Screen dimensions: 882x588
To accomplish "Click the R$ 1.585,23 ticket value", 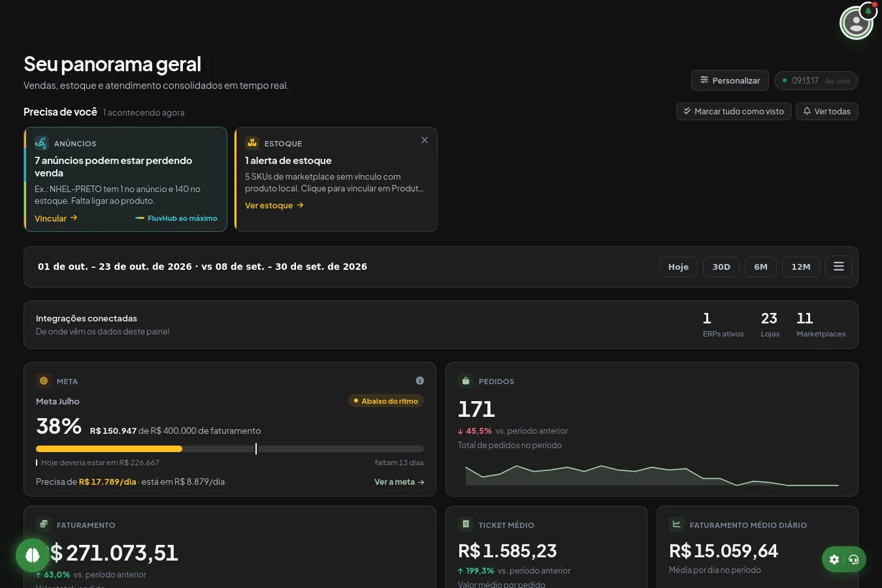I will (507, 551).
